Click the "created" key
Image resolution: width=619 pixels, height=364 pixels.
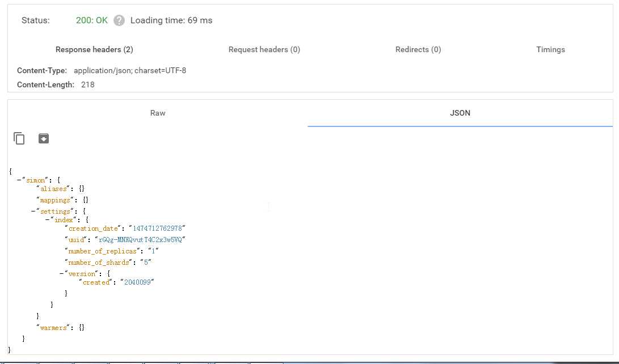pyautogui.click(x=96, y=282)
